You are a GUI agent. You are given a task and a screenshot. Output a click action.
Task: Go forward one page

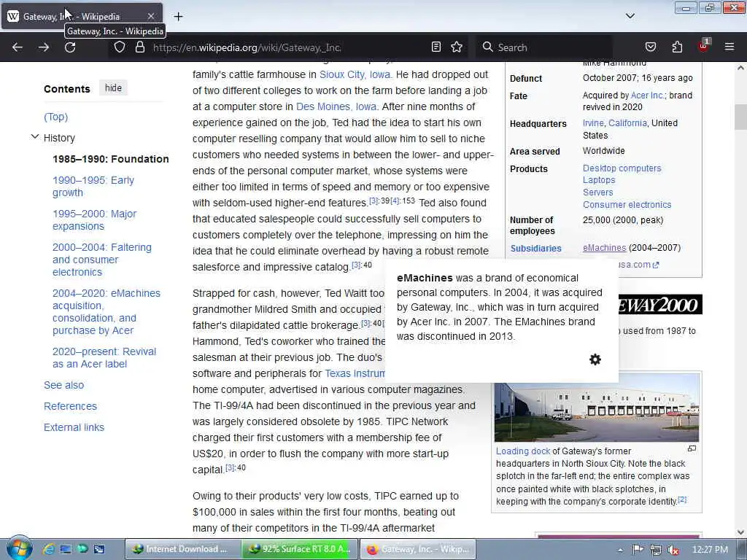[x=44, y=47]
